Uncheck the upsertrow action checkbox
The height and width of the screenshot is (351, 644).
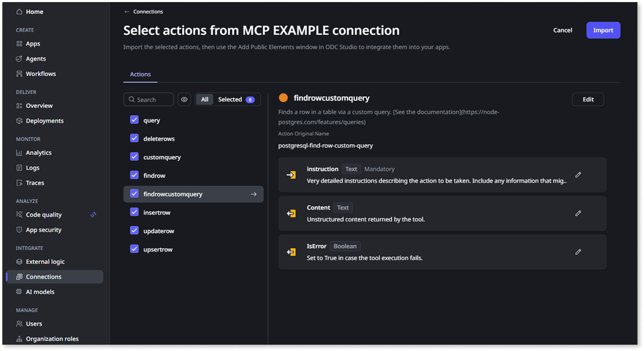[134, 249]
